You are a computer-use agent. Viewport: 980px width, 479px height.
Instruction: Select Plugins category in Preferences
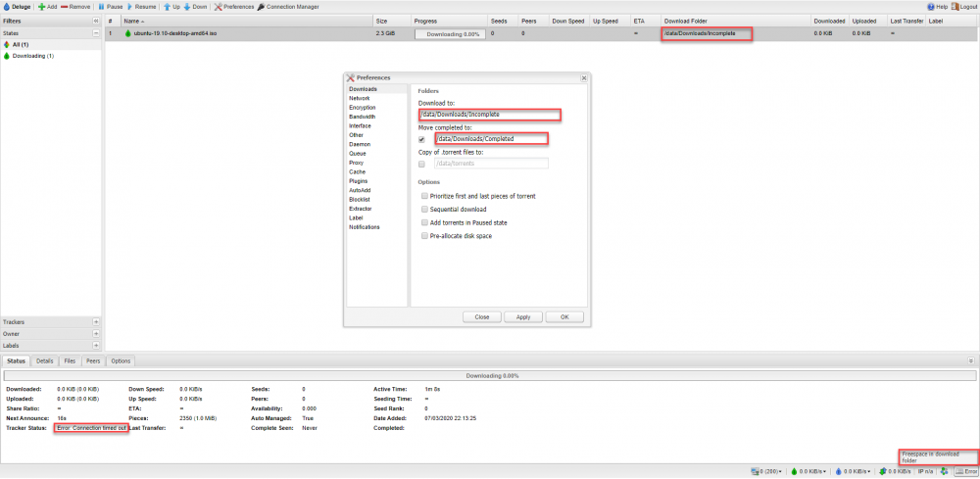click(377, 180)
